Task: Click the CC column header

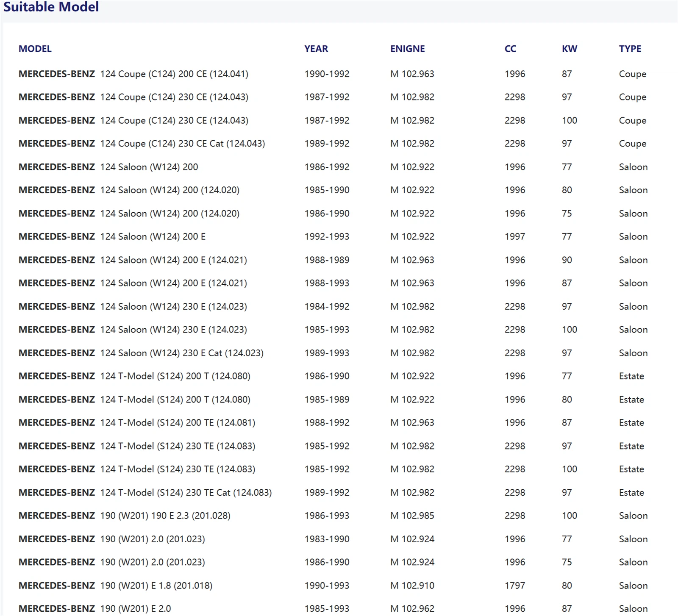Action: (x=510, y=49)
